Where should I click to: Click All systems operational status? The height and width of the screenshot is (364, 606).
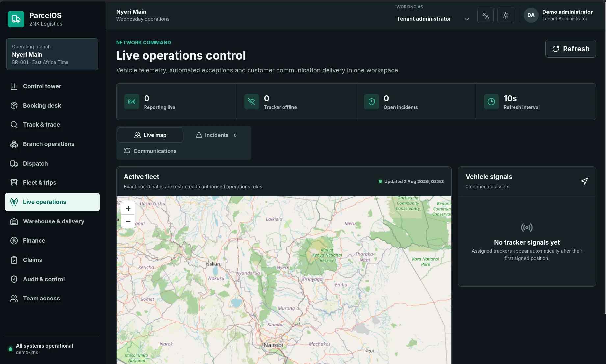pyautogui.click(x=44, y=346)
